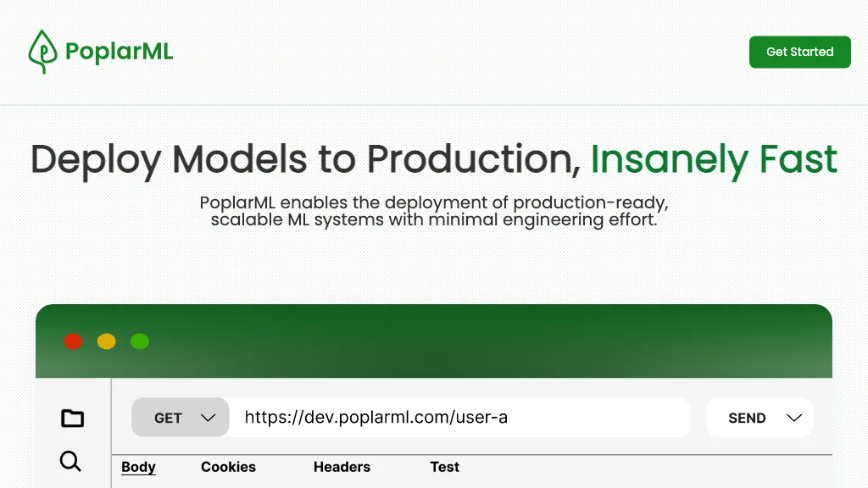Click the PoplarML description paragraph
Image resolution: width=868 pixels, height=488 pixels.
click(x=434, y=212)
